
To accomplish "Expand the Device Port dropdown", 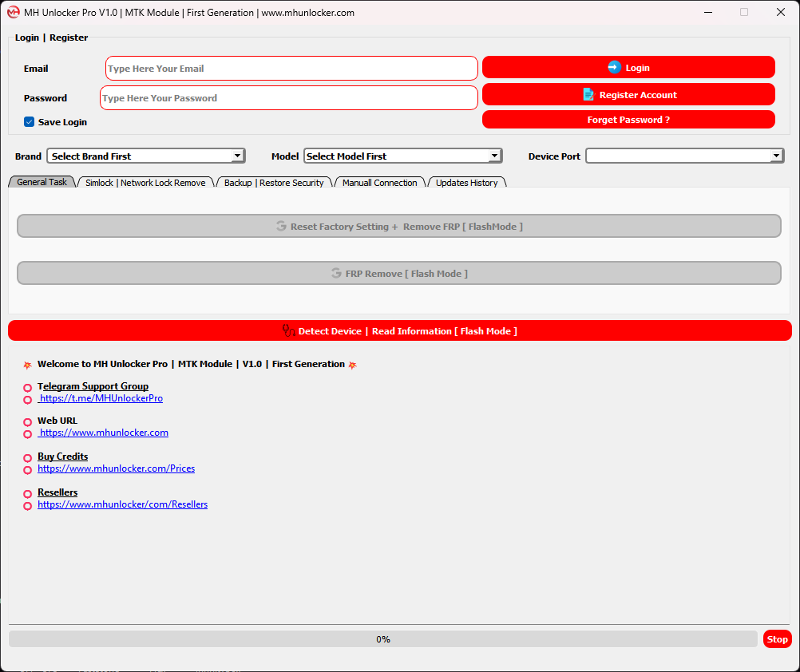I will click(776, 156).
